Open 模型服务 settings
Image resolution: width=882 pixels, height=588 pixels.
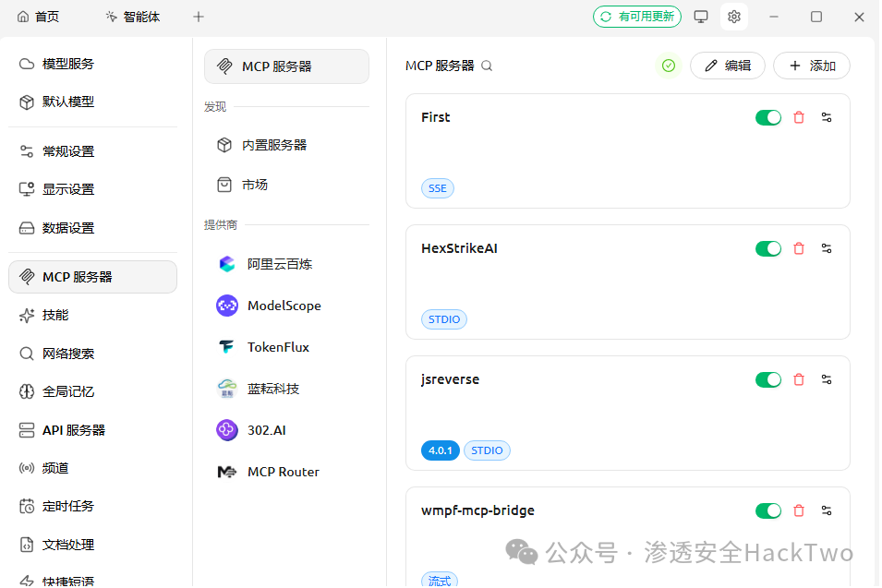[92, 64]
